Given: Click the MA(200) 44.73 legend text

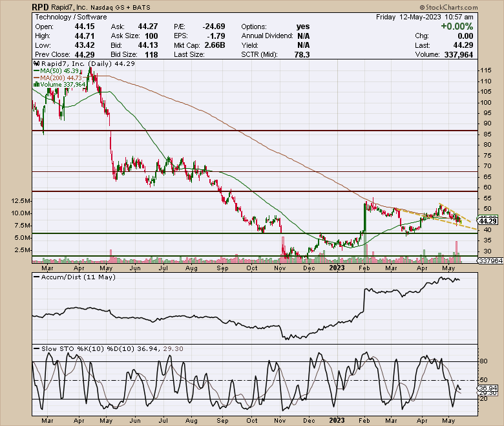Looking at the screenshot, I should click(x=61, y=78).
